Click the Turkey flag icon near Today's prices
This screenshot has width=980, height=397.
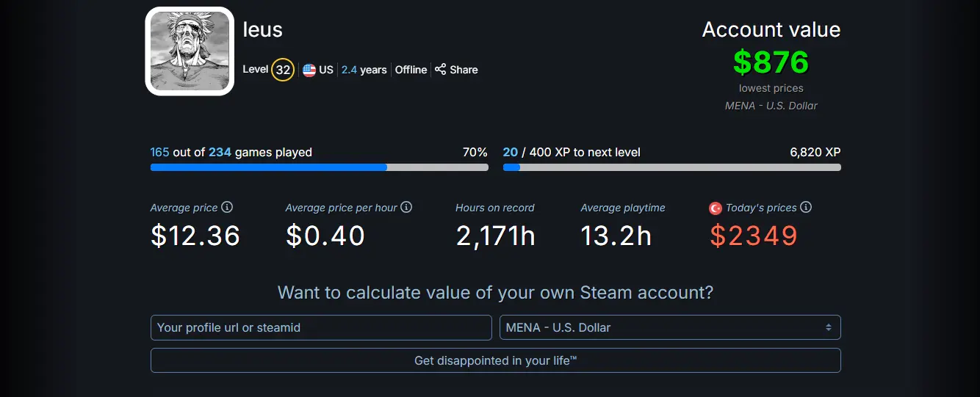[x=716, y=208]
